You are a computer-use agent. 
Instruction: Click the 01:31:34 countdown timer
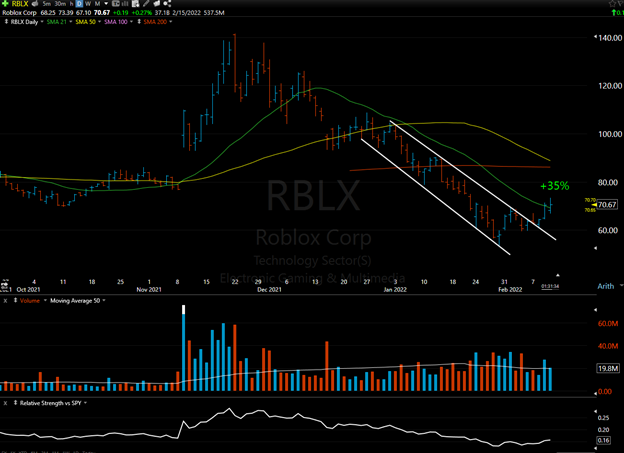pyautogui.click(x=550, y=286)
